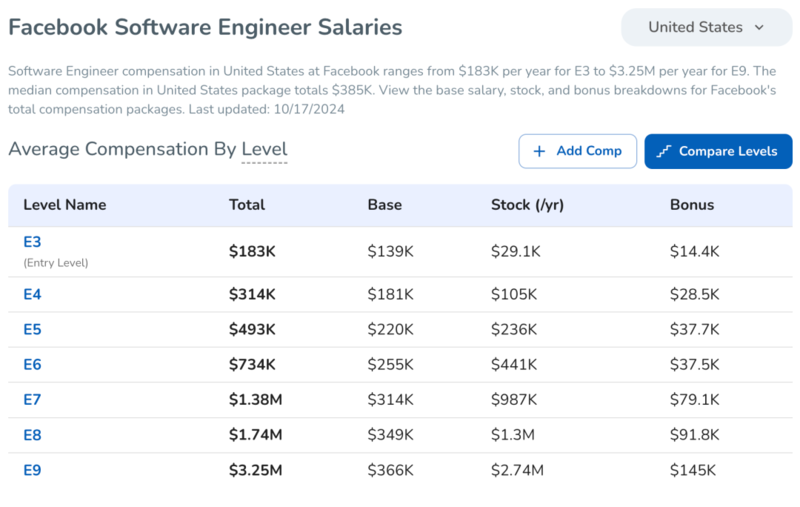Click the Level Name column header
Screen dimensions: 800x507
(x=65, y=205)
